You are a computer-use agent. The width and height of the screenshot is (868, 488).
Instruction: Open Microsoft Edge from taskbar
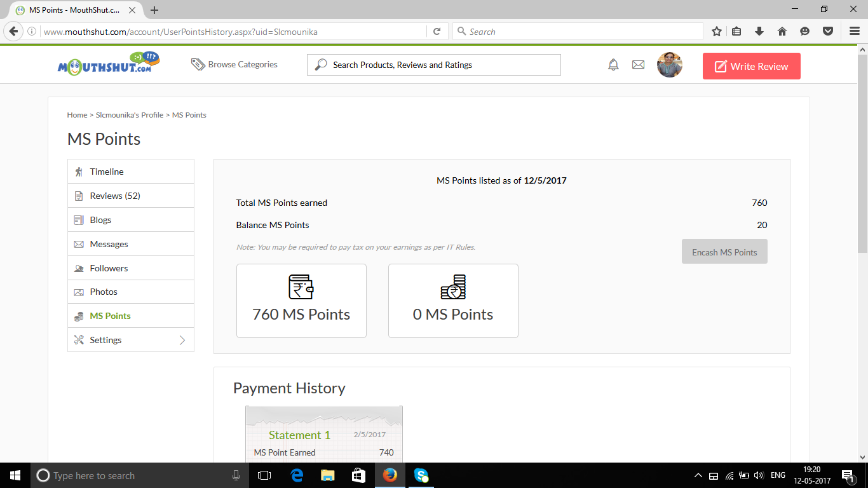[x=297, y=475]
